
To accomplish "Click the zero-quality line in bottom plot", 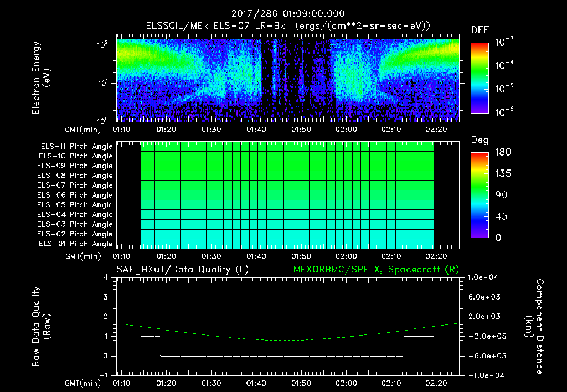I will pyautogui.click(x=282, y=356).
